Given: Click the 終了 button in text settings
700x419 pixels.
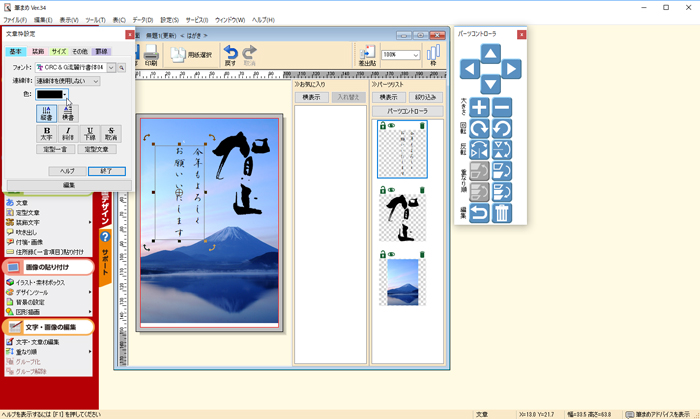Looking at the screenshot, I should click(x=106, y=171).
